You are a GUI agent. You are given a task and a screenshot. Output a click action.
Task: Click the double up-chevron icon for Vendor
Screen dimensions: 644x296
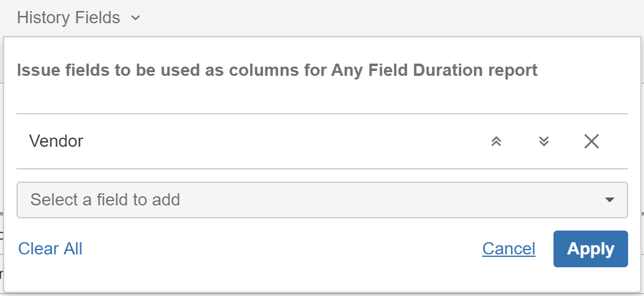point(496,142)
